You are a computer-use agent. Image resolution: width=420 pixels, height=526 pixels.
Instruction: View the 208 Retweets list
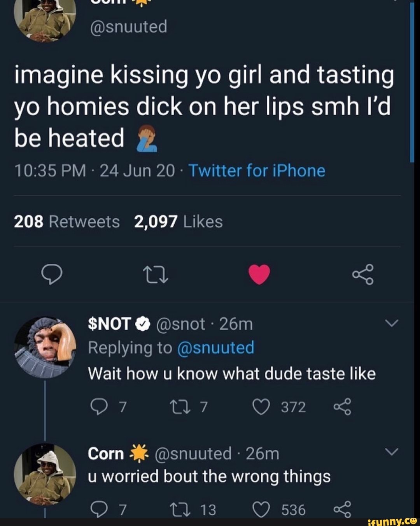pos(67,222)
